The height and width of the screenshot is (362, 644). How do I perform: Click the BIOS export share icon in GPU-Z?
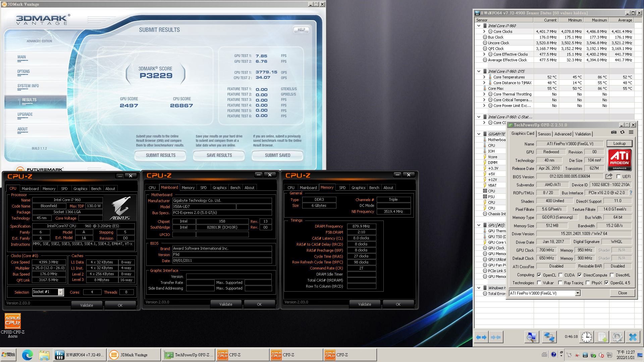pyautogui.click(x=609, y=176)
